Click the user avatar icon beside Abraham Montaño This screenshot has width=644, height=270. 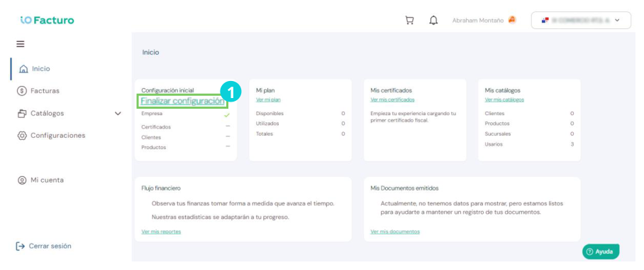512,20
